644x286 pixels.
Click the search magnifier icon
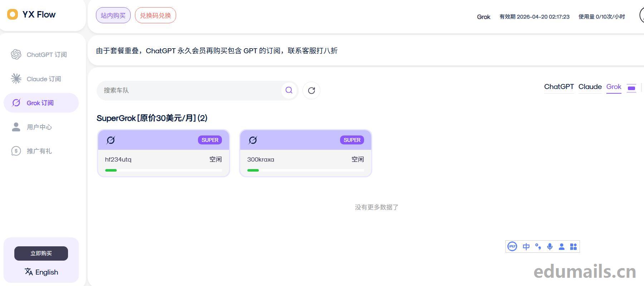pos(289,90)
